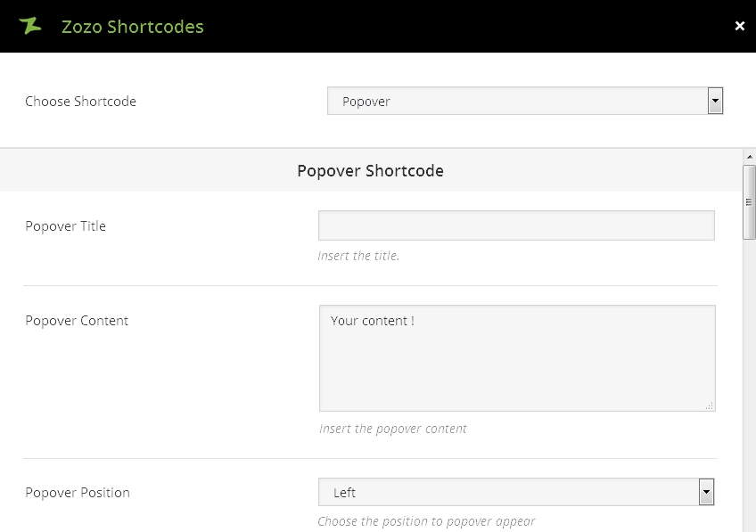This screenshot has height=532, width=756.
Task: Click the Choose Shortcode dropdown arrow
Action: (715, 102)
